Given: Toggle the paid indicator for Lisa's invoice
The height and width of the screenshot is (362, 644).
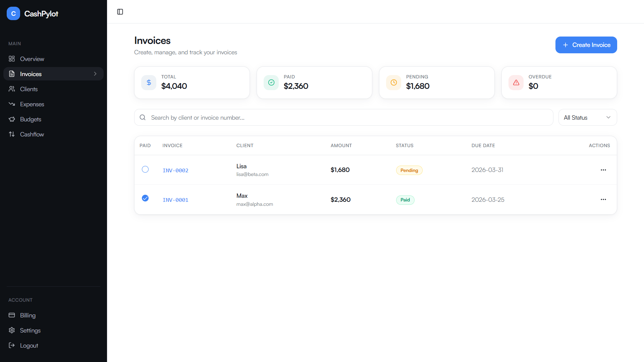Looking at the screenshot, I should point(145,169).
